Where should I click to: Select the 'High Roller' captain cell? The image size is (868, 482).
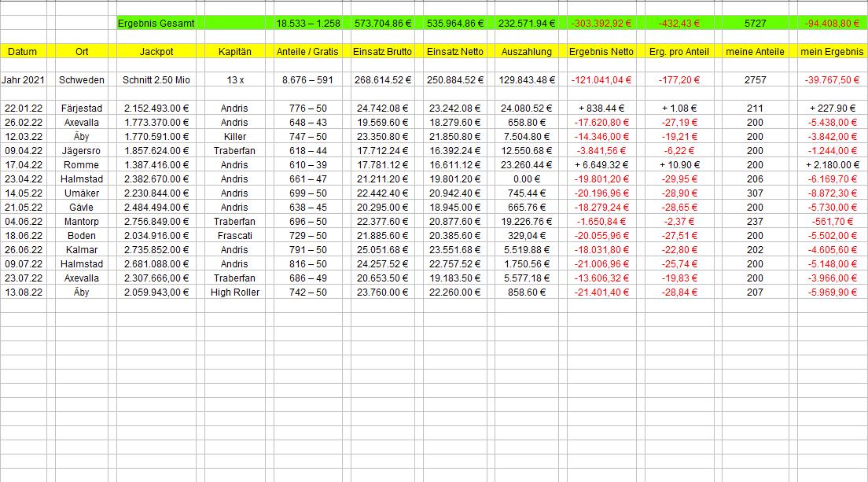[235, 293]
